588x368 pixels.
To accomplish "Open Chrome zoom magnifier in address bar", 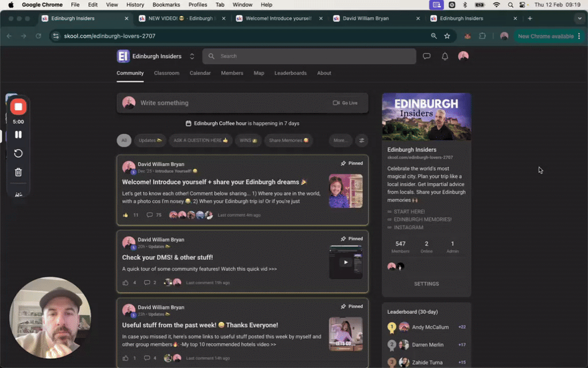I will pos(434,36).
